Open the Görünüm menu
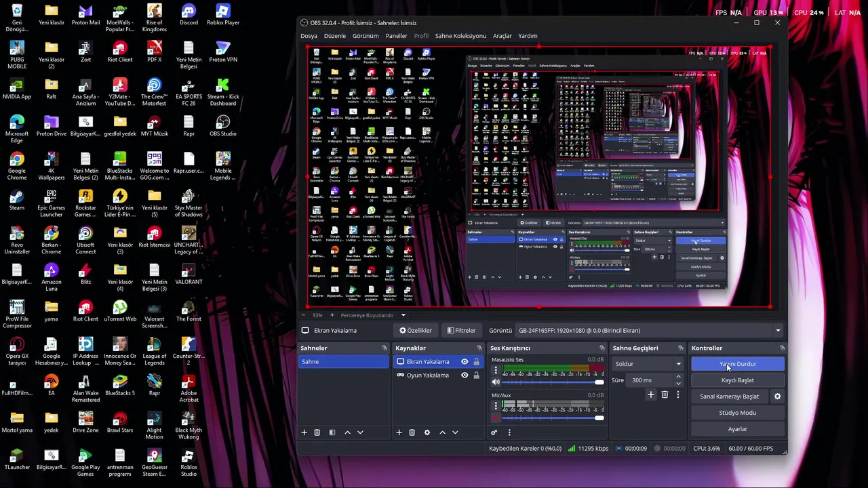The height and width of the screenshot is (488, 868). click(366, 36)
